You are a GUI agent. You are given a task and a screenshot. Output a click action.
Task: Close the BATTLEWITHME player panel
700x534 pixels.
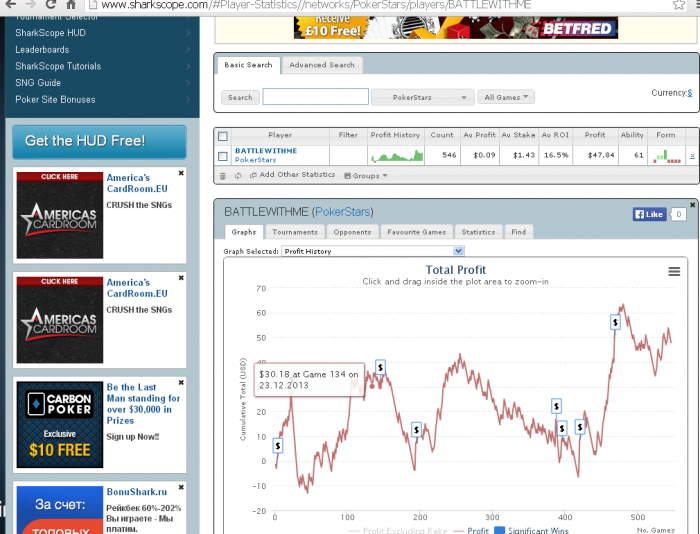692,205
